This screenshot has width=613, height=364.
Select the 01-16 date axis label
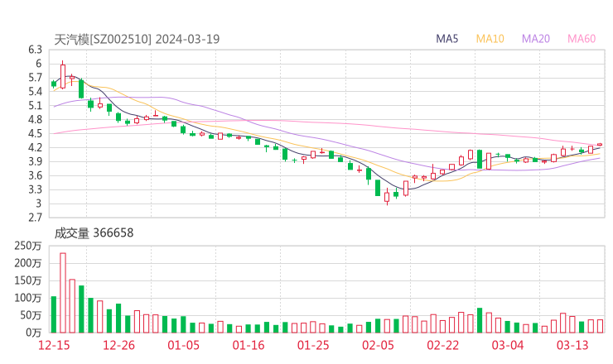tap(249, 345)
